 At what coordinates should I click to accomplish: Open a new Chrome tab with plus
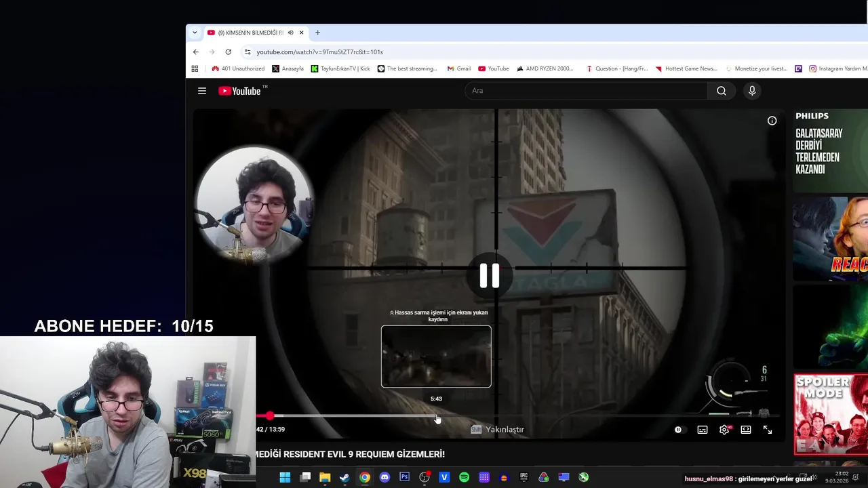317,33
